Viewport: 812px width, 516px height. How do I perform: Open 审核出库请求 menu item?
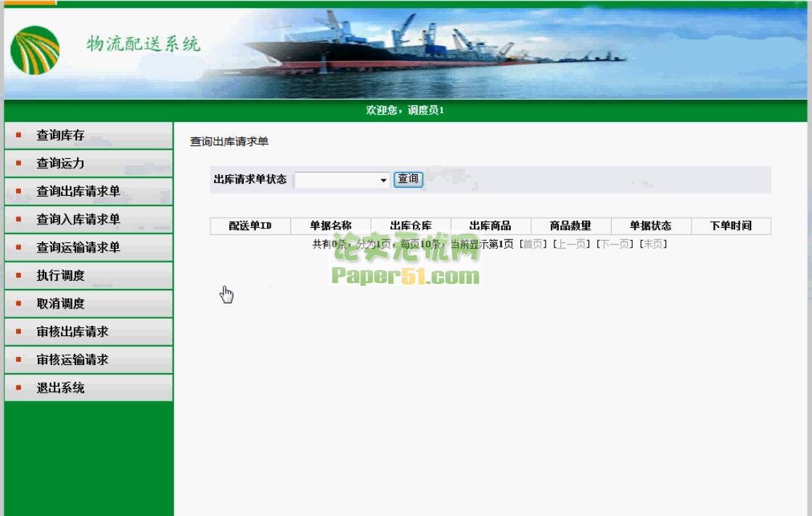(x=73, y=332)
